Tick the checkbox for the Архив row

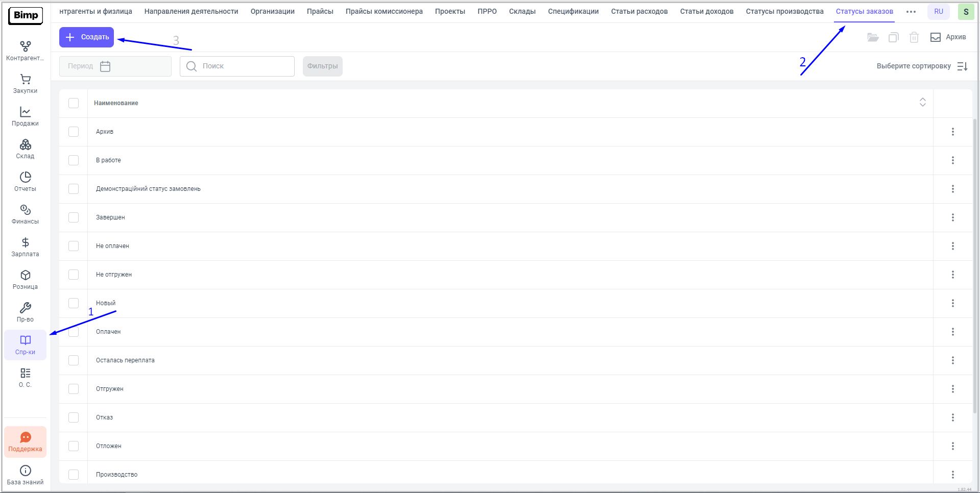coord(74,132)
